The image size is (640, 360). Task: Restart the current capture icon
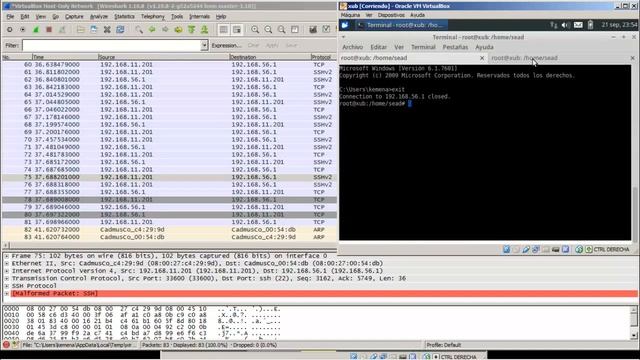coord(62,29)
